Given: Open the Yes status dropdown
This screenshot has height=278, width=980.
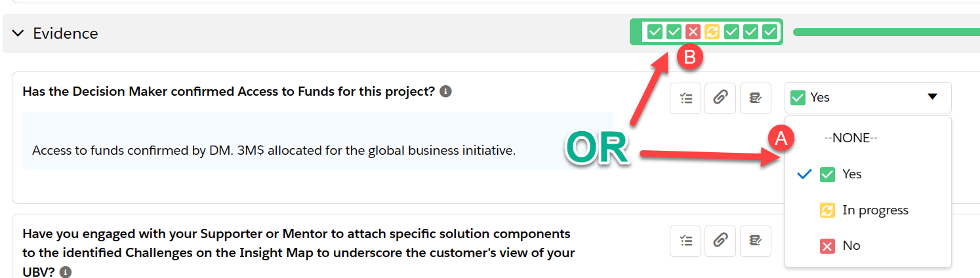Looking at the screenshot, I should 868,98.
